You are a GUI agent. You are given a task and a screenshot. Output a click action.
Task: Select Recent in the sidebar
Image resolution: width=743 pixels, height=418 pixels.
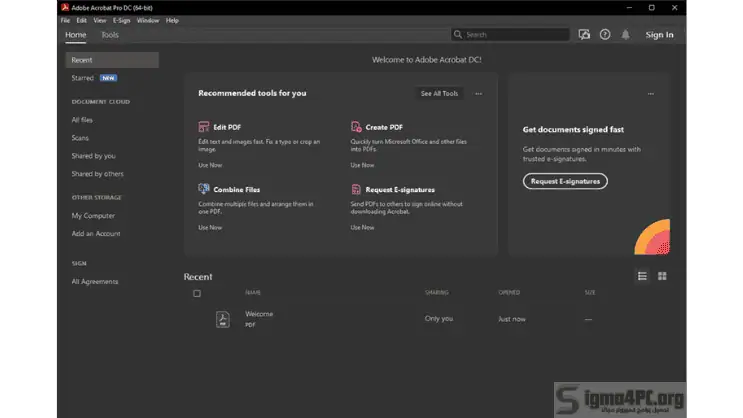point(112,60)
